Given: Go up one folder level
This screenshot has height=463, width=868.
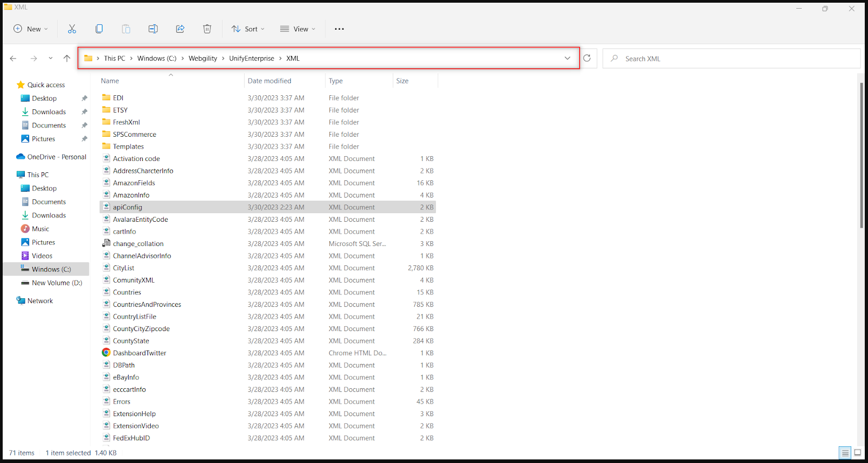Looking at the screenshot, I should click(x=67, y=58).
